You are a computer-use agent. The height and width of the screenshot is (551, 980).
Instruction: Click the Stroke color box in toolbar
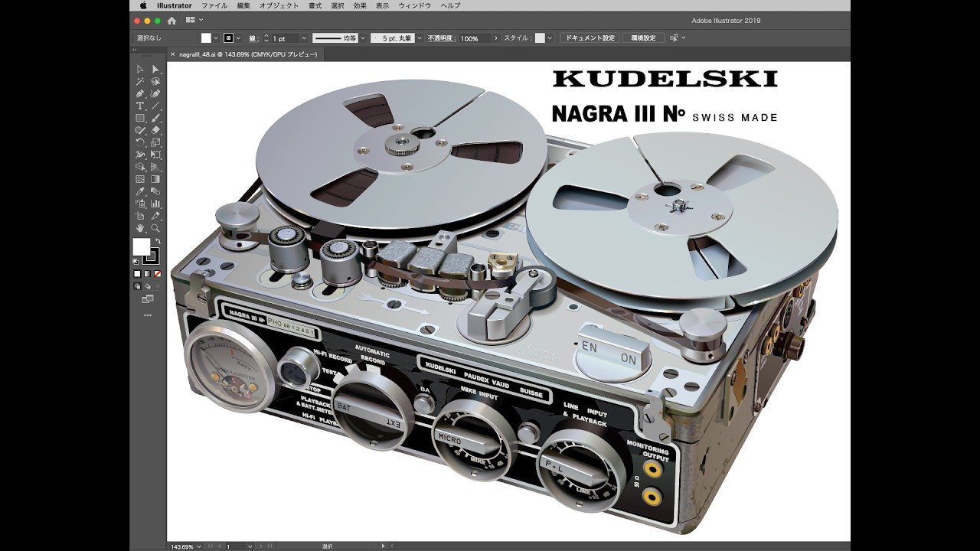[155, 260]
